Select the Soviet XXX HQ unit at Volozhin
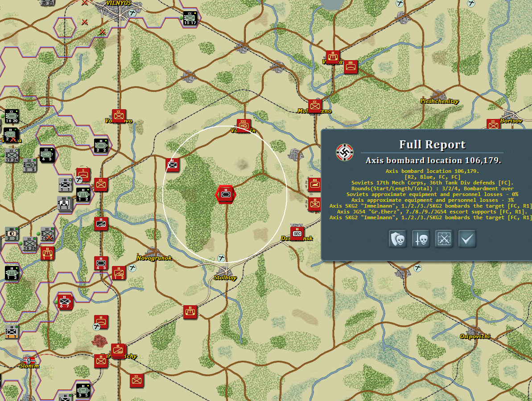The image size is (532, 401). [x=243, y=125]
